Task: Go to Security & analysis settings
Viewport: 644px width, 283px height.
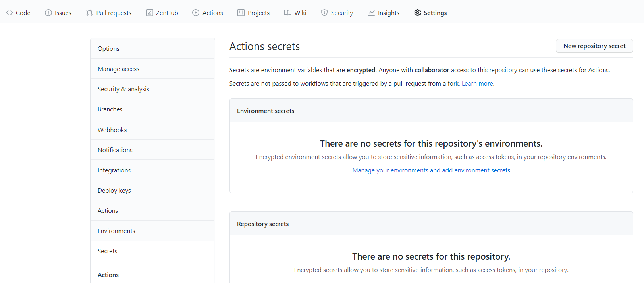Action: click(123, 89)
